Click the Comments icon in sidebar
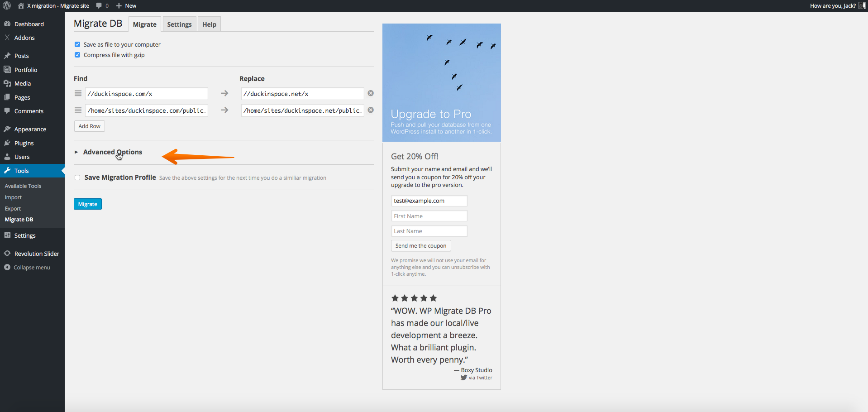 coord(7,110)
